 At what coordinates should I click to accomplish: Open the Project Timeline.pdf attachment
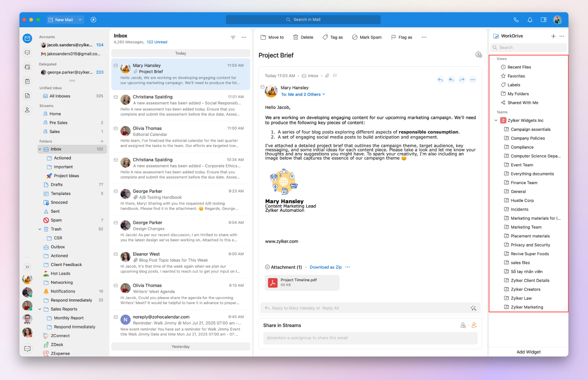302,283
